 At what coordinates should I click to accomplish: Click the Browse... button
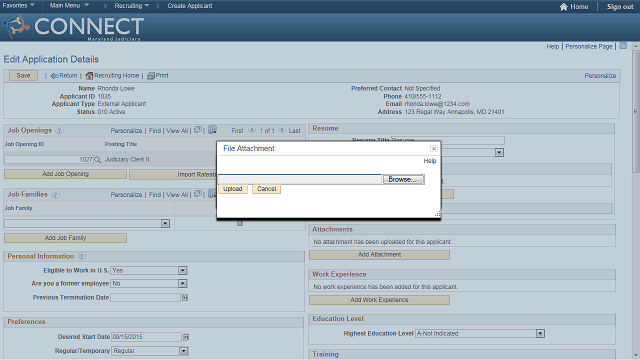[403, 179]
